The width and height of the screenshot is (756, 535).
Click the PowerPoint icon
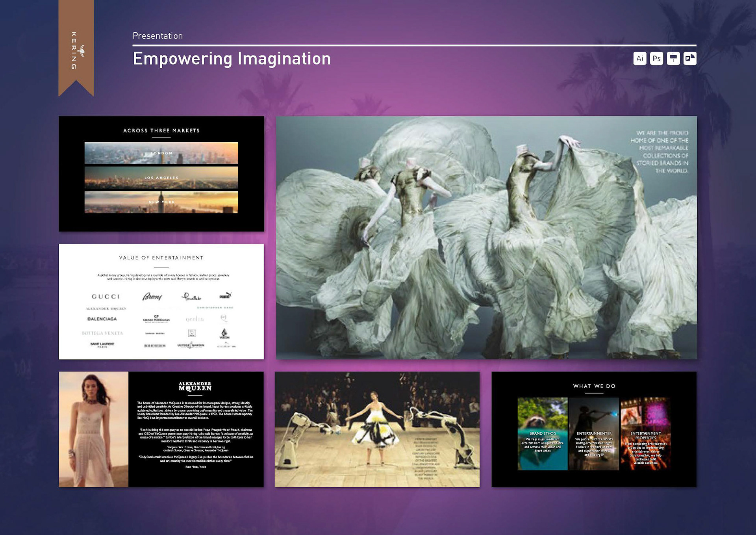point(690,59)
